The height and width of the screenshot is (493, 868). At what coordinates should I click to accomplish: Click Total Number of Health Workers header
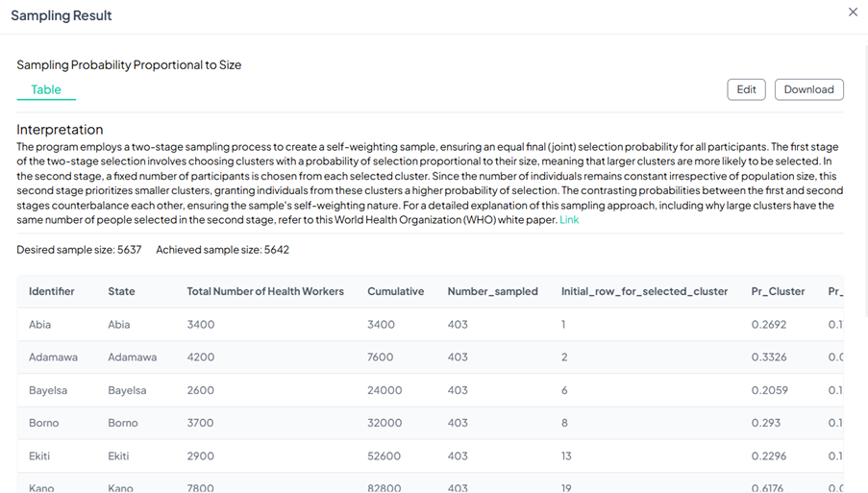(265, 291)
